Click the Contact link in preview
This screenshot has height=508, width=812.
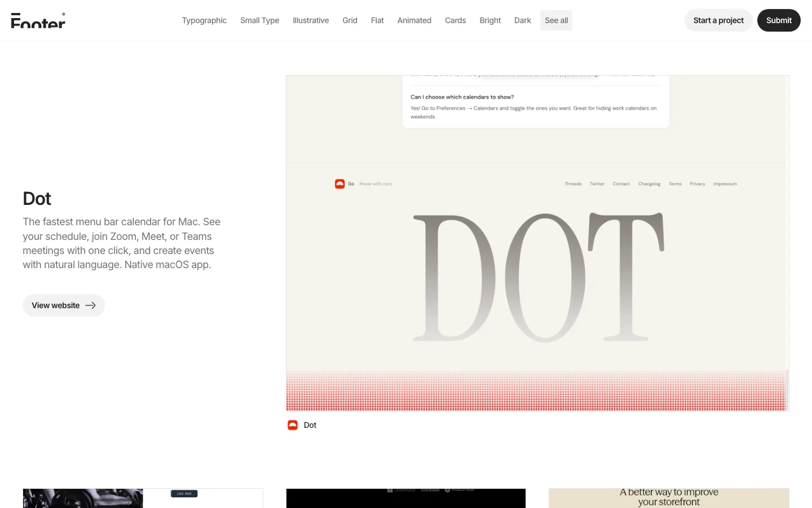621,184
